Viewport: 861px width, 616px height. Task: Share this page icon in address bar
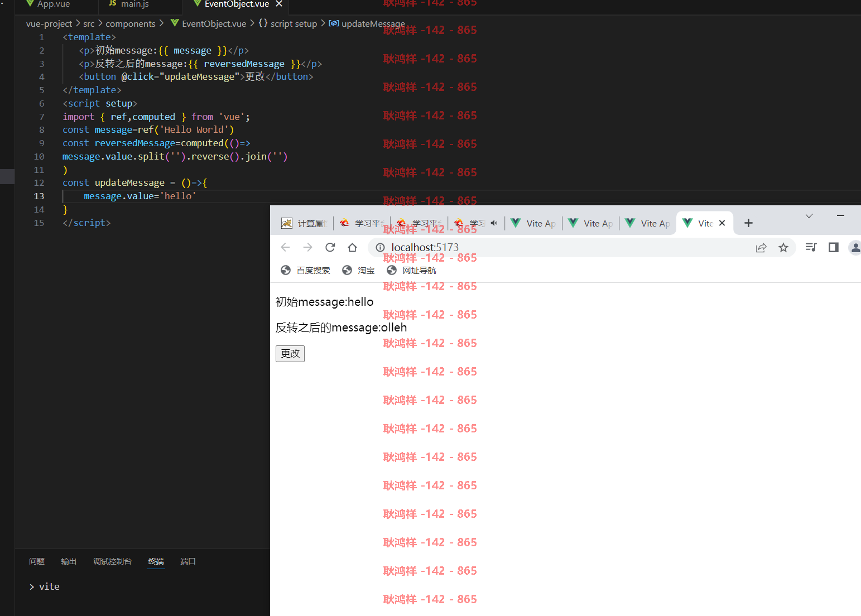[761, 247]
